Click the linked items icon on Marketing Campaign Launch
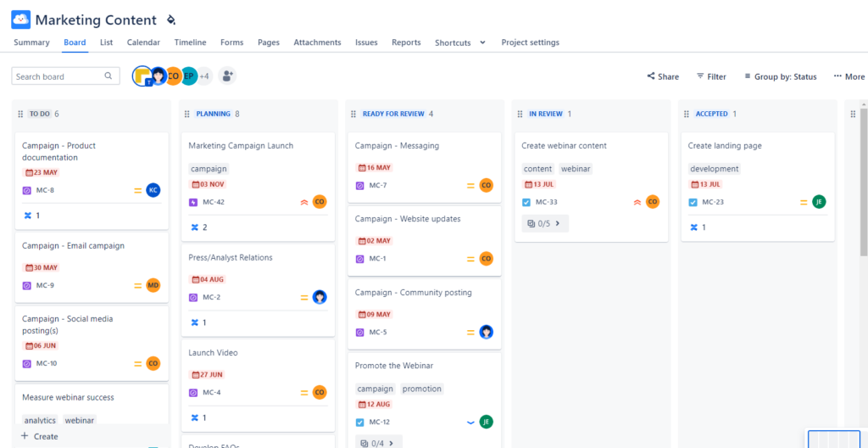The image size is (868, 448). (194, 227)
